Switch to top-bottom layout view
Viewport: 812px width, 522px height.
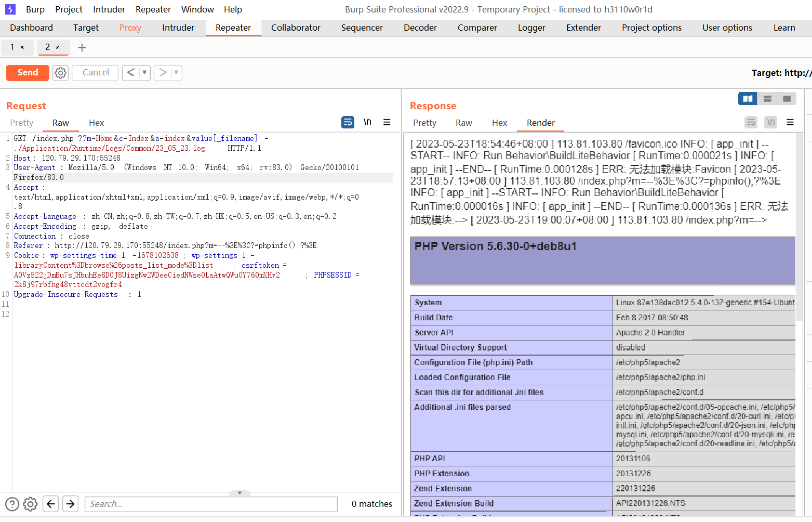point(767,98)
